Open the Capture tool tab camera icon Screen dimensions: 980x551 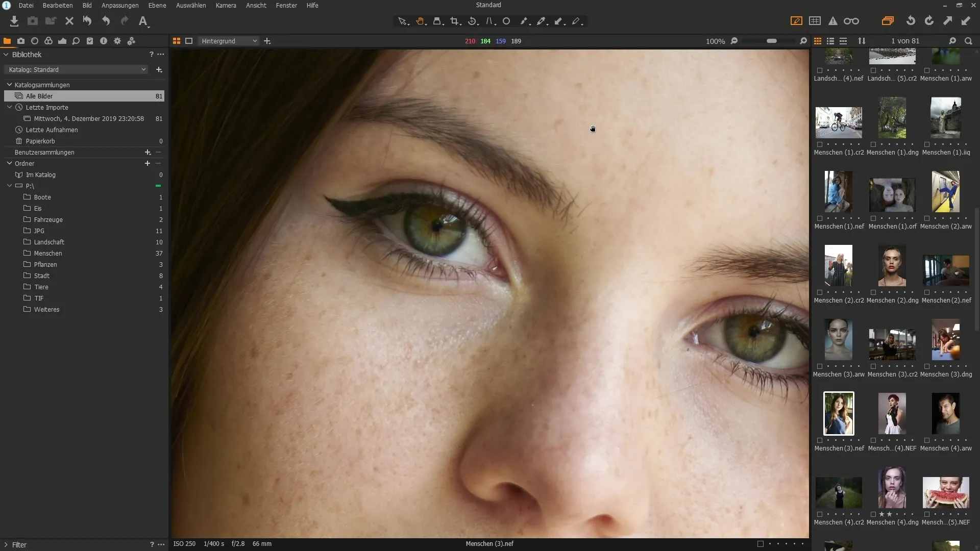coord(21,41)
